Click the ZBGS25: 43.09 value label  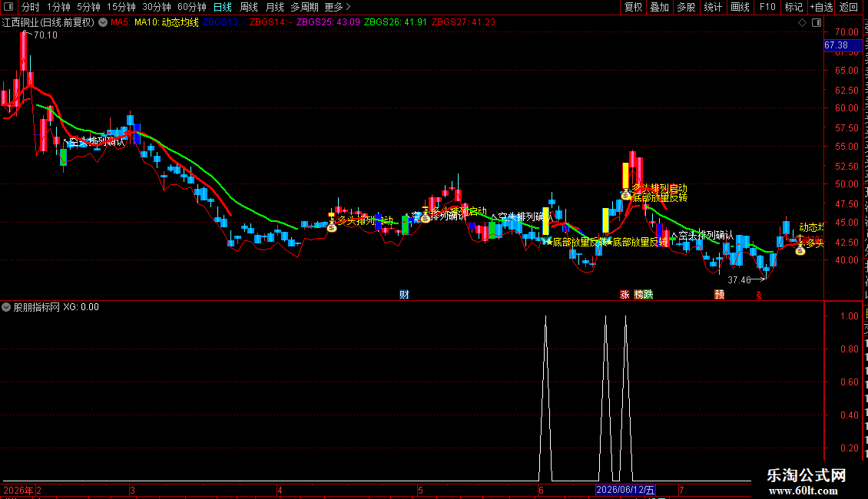click(x=328, y=22)
